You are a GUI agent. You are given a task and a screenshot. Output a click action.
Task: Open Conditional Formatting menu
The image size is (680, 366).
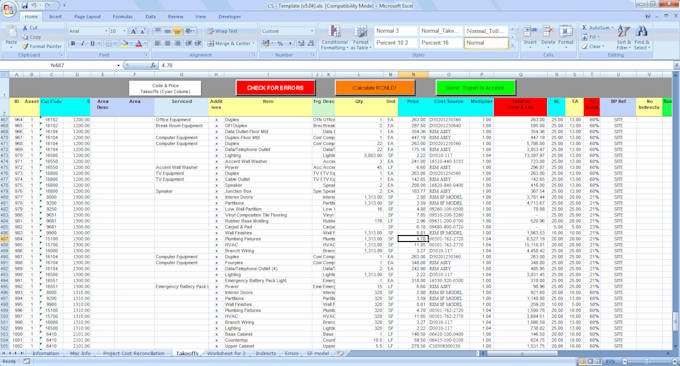pyautogui.click(x=334, y=37)
